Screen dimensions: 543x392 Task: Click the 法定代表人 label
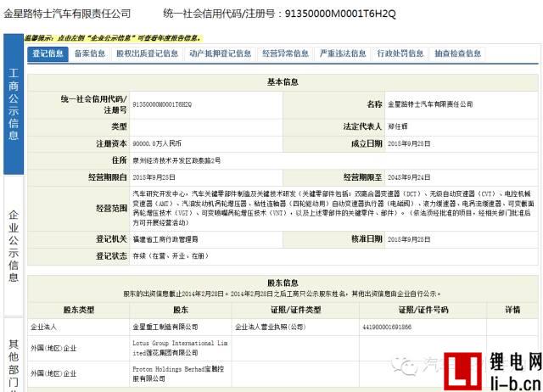362,126
